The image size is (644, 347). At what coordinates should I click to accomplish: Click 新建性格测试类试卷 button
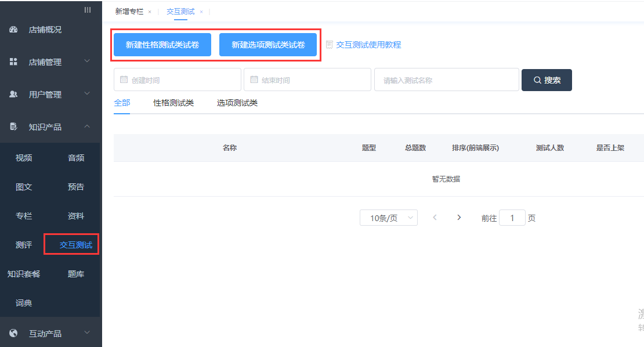[x=162, y=45]
